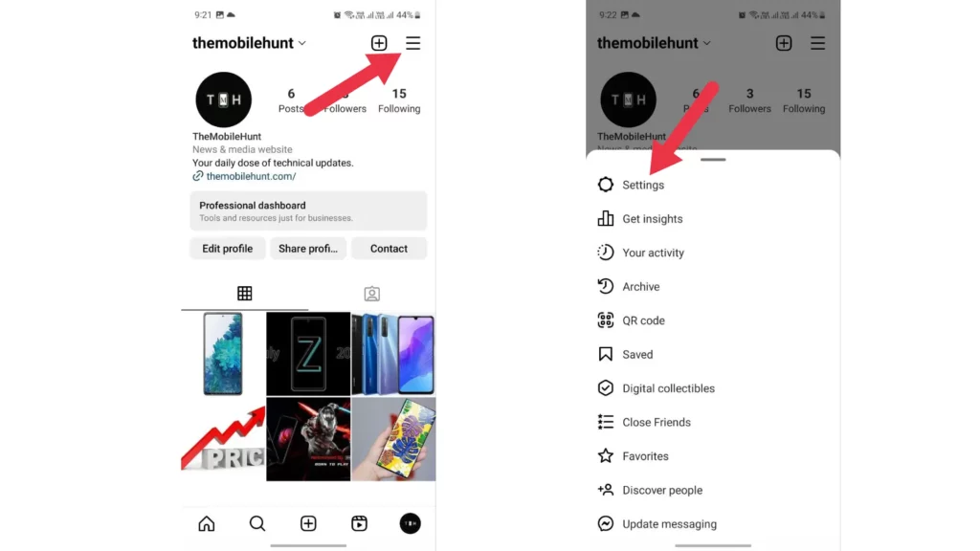Image resolution: width=980 pixels, height=551 pixels.
Task: Open Settings in the bottom sheet
Action: tap(712, 185)
